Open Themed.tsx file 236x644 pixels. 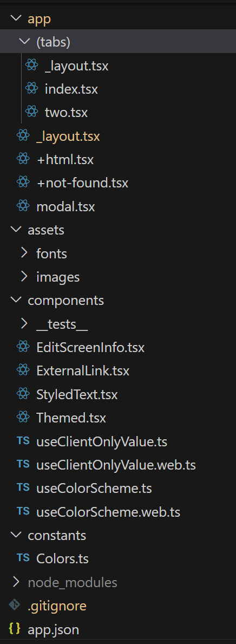(x=71, y=419)
